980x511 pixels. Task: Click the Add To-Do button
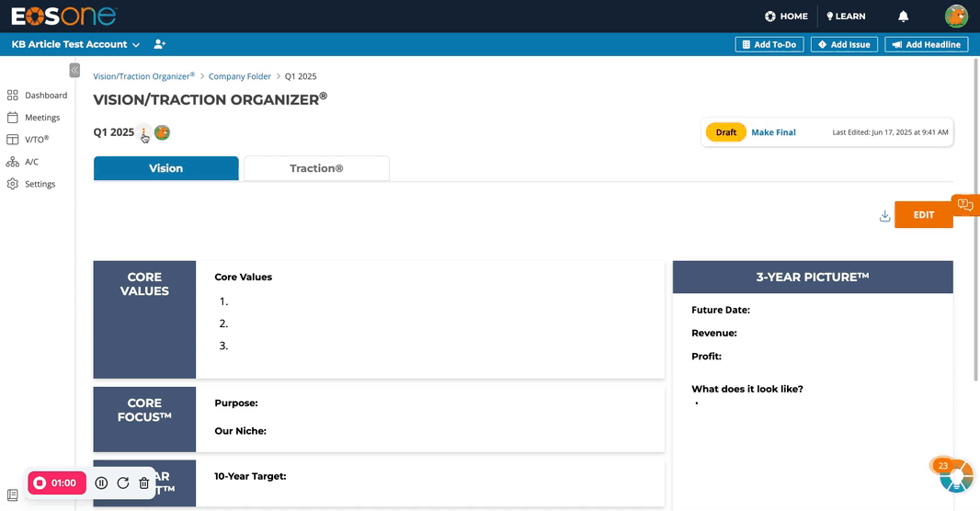(769, 44)
